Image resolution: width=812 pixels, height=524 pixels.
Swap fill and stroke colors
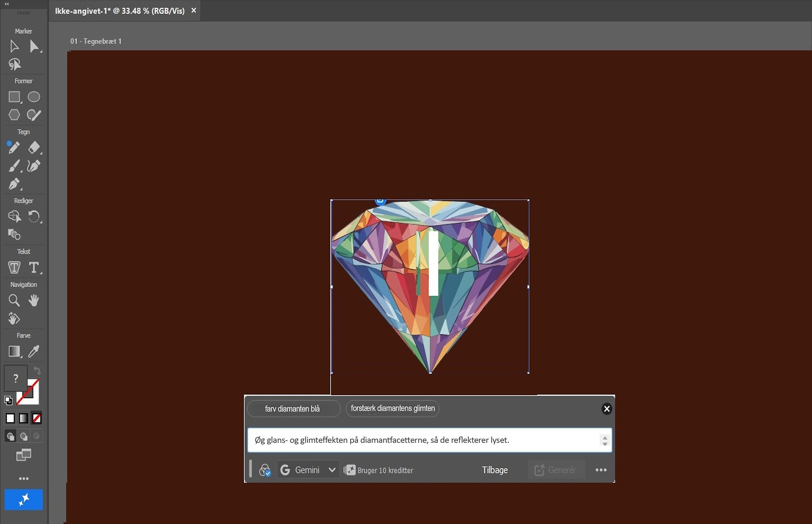[37, 371]
